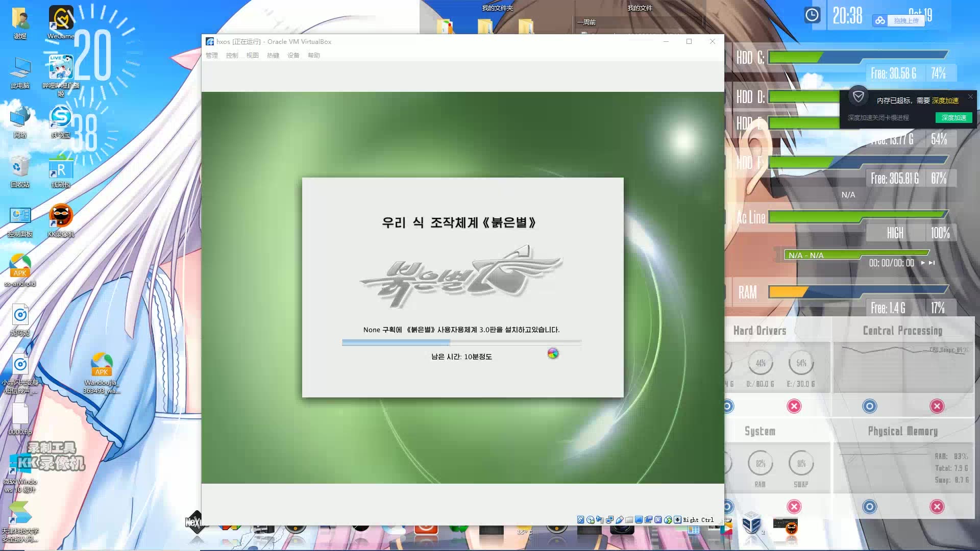
Task: Click the network adapters icon in VirtualBox status bar
Action: coord(609,520)
